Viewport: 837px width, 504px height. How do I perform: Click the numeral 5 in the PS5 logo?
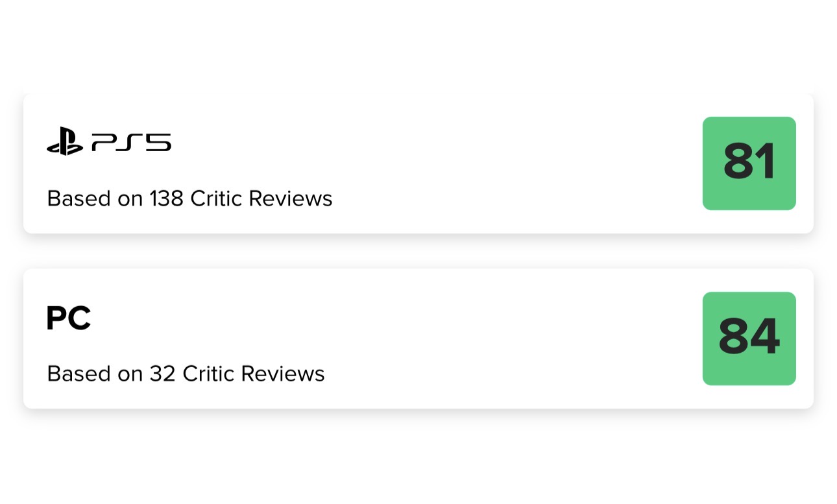click(x=158, y=142)
